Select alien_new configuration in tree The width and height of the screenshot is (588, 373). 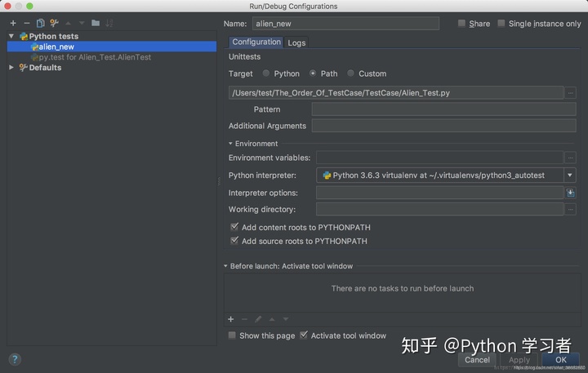point(112,47)
